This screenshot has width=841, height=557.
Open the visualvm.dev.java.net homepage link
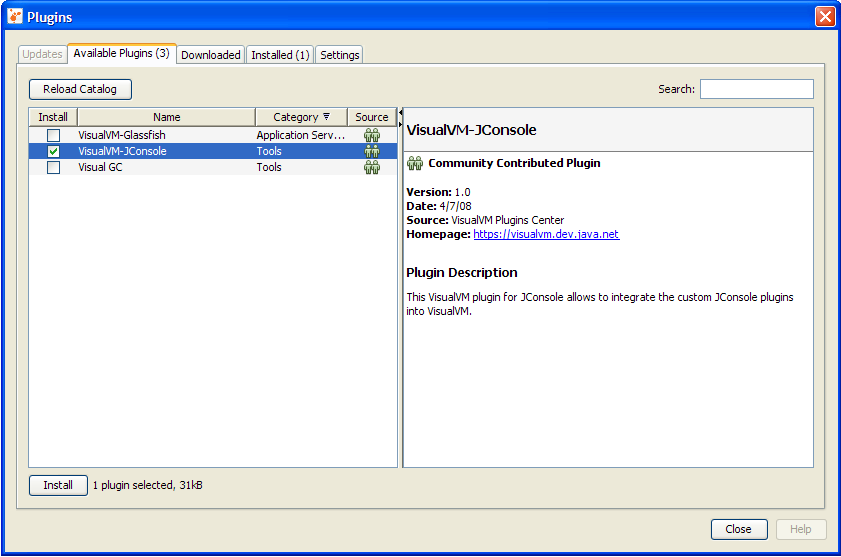coord(546,234)
